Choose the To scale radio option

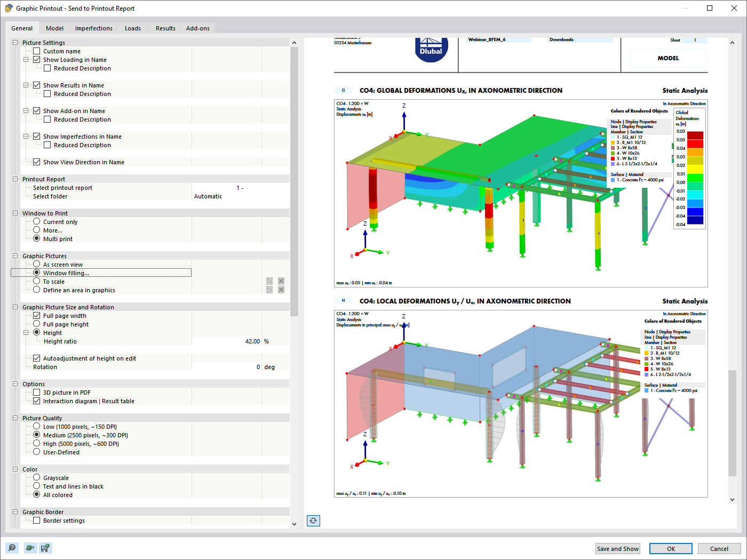tap(37, 281)
